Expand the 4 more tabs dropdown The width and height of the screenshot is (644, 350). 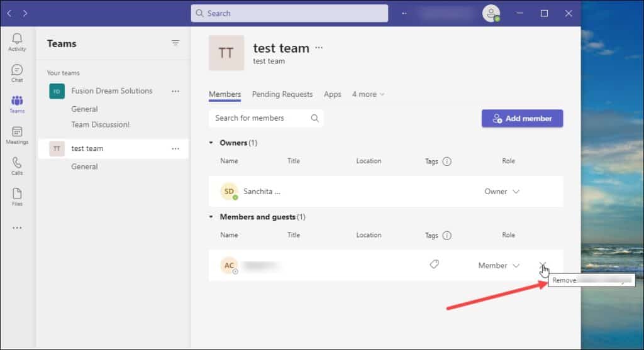[x=368, y=94]
